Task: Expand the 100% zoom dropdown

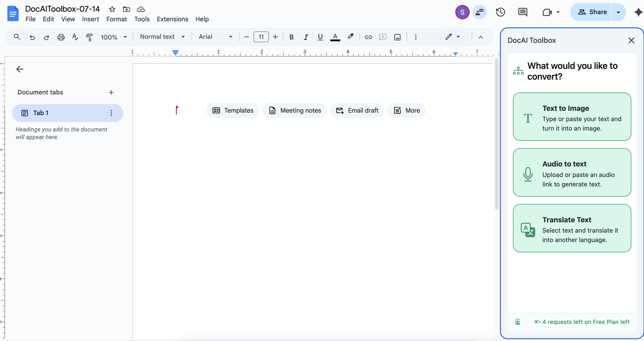Action: pyautogui.click(x=114, y=37)
